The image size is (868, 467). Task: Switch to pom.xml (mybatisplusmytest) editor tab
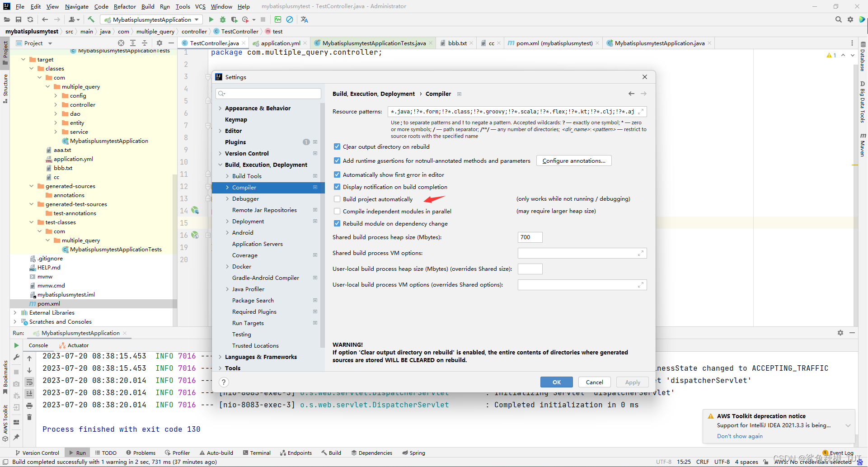554,43
